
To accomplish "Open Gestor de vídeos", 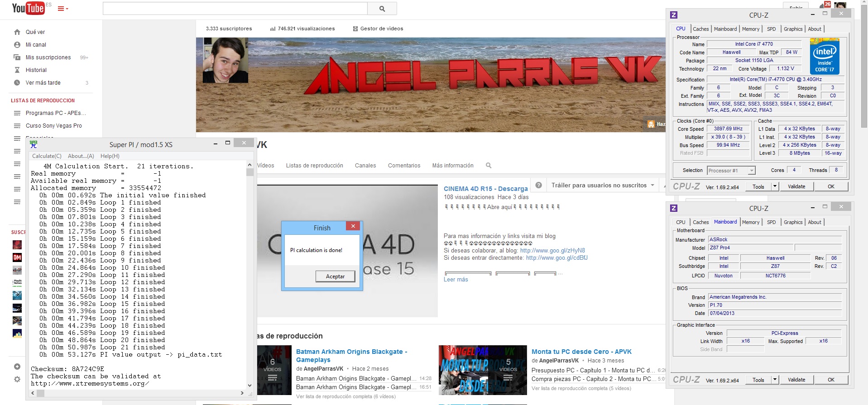I will pyautogui.click(x=378, y=29).
